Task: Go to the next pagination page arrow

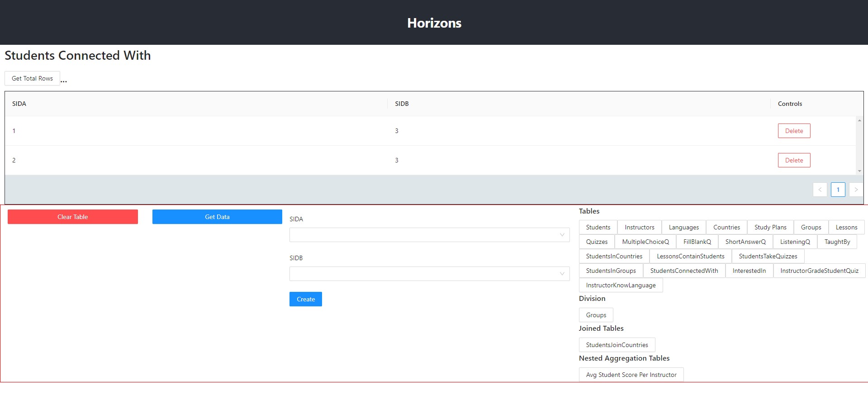Action: [x=856, y=190]
